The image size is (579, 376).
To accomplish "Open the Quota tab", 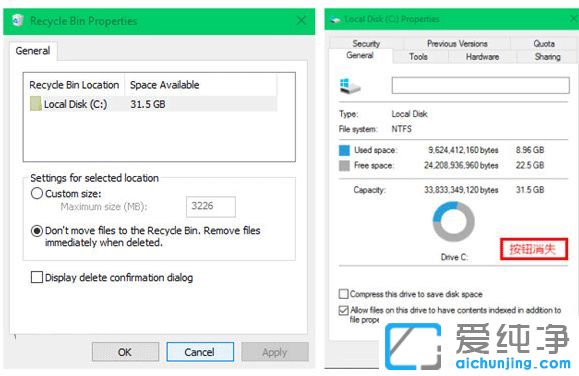I will pyautogui.click(x=544, y=44).
